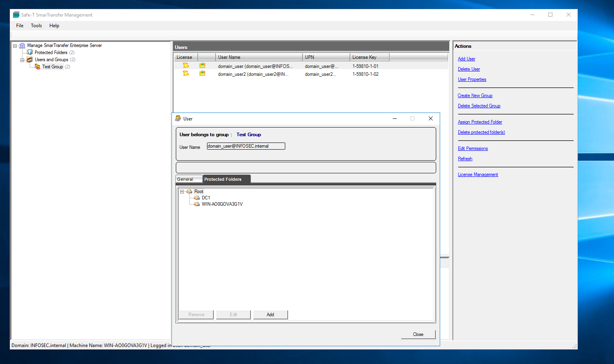The image size is (614, 364).
Task: Click the DC1 folder icon
Action: 197,198
